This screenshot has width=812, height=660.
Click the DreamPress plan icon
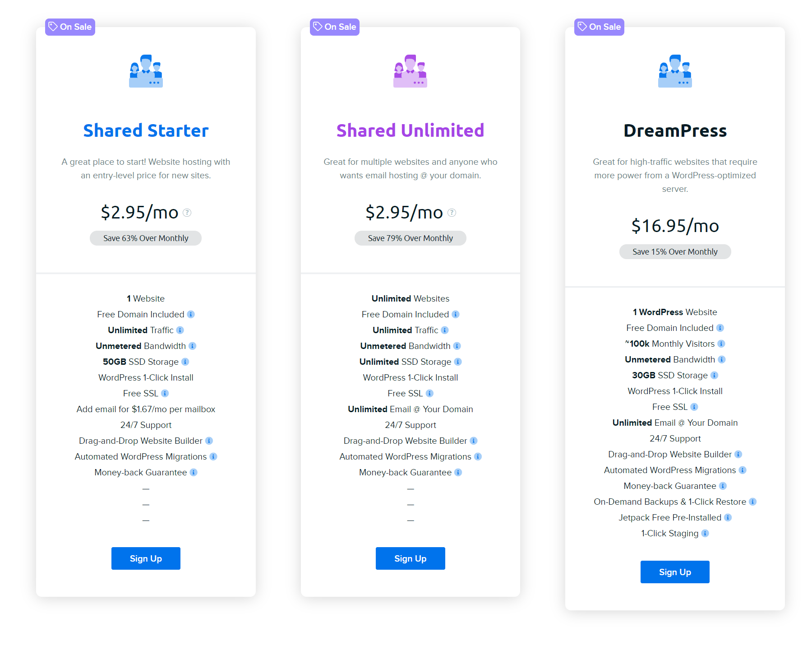675,71
